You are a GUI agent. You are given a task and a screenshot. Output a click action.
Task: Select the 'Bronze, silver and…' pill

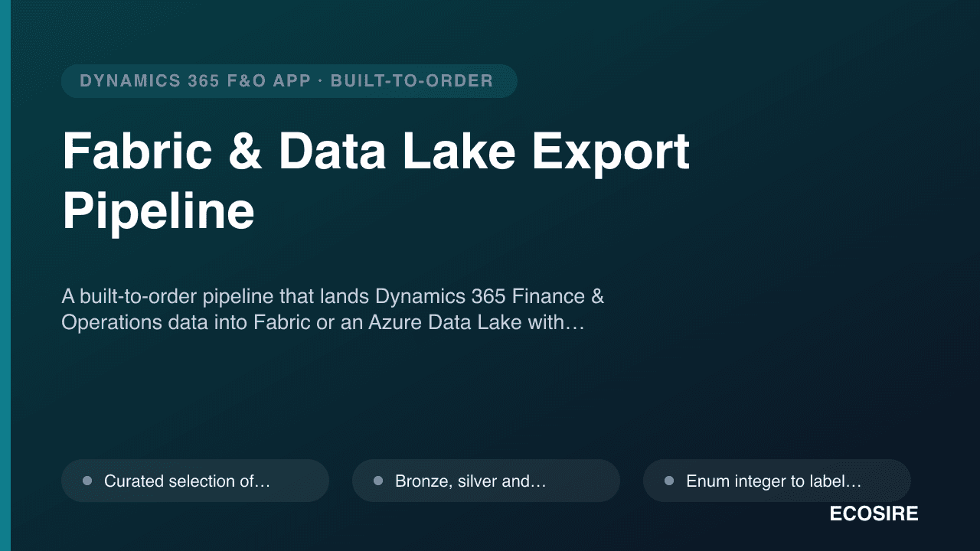coord(486,481)
